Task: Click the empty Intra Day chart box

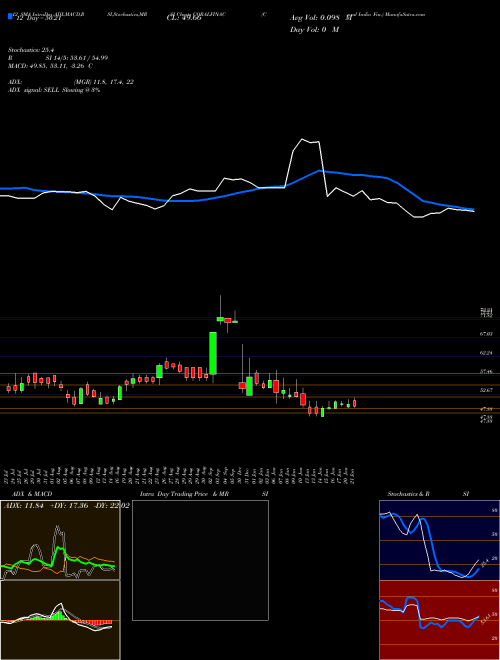Action: (200, 560)
